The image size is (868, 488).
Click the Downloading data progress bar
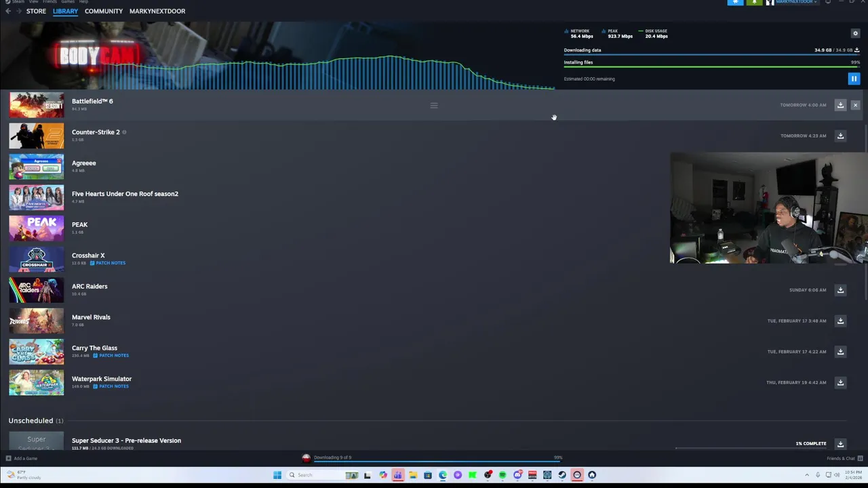pos(712,54)
